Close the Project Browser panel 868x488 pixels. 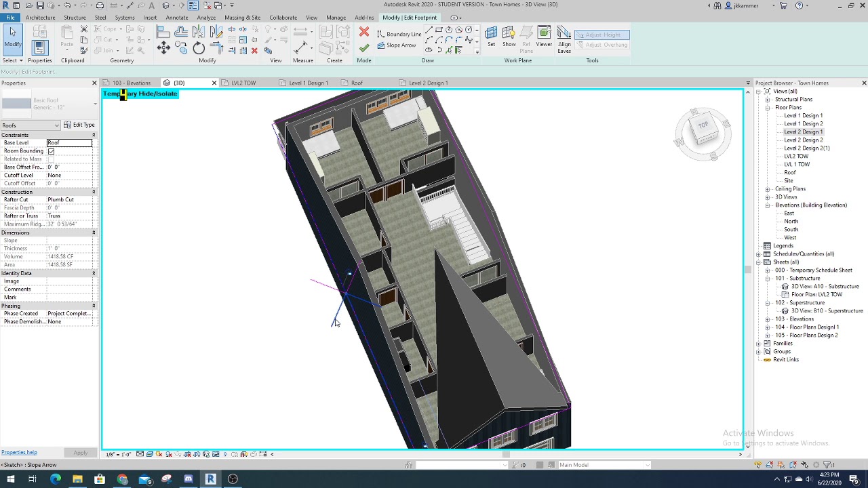coord(863,83)
